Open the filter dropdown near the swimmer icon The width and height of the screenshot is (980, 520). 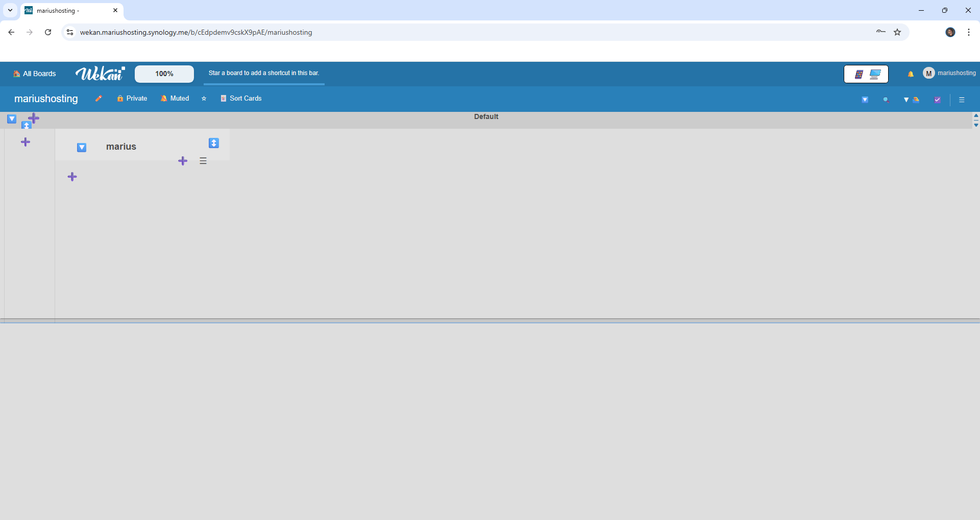(906, 99)
